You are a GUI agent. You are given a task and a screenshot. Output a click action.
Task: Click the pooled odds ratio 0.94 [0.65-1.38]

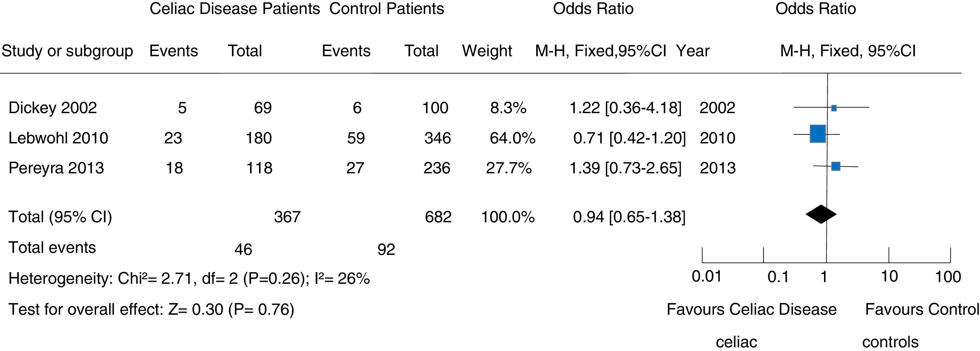[629, 217]
